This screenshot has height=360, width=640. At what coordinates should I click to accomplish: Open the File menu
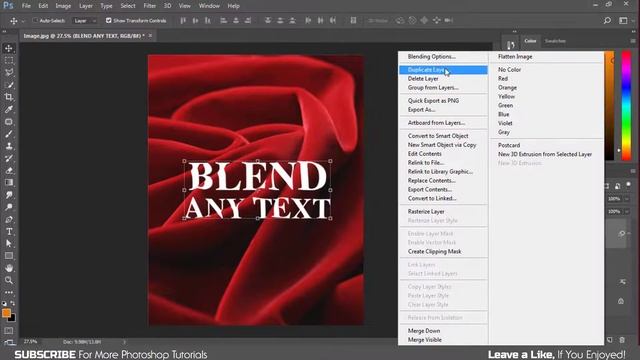pos(26,6)
